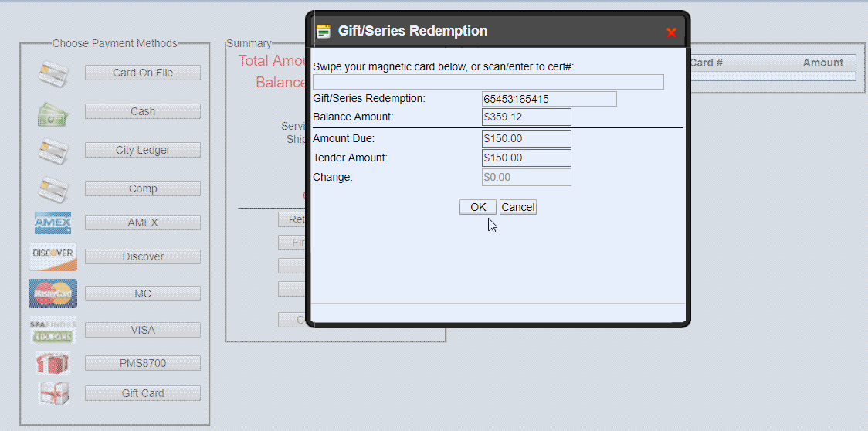Screen dimensions: 868x431
Task: Choose the Discover card logo icon
Action: pyautogui.click(x=53, y=256)
